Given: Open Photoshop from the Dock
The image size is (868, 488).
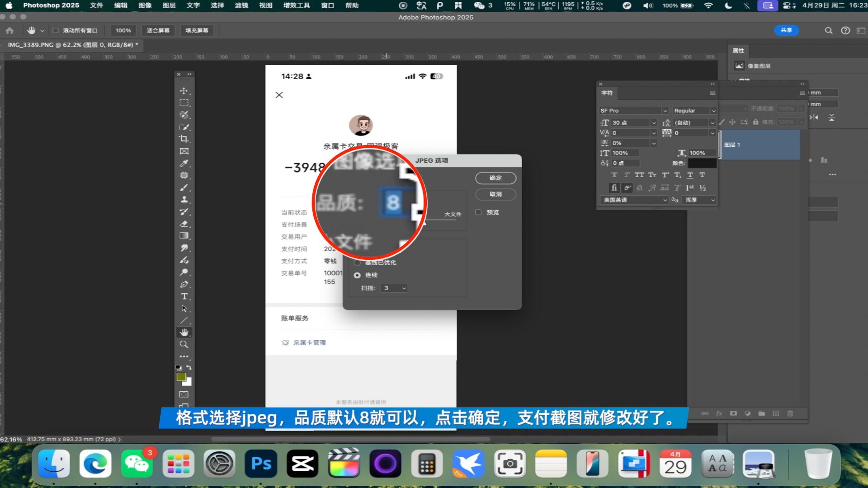Looking at the screenshot, I should (261, 464).
